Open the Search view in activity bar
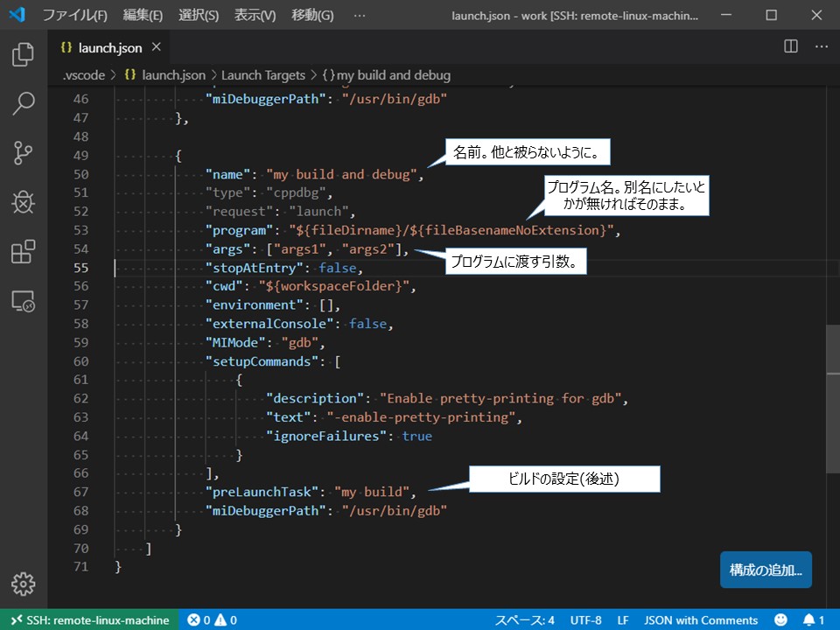840x630 pixels. coord(23,103)
